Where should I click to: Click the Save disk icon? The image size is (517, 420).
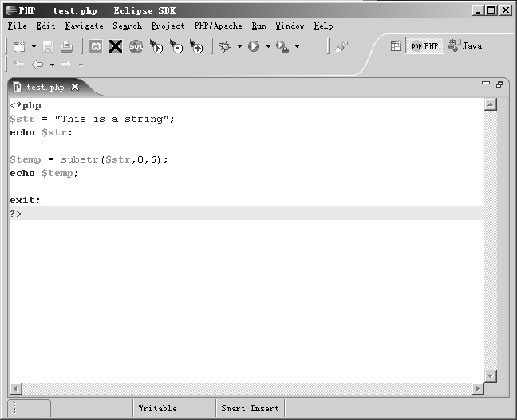[x=48, y=46]
